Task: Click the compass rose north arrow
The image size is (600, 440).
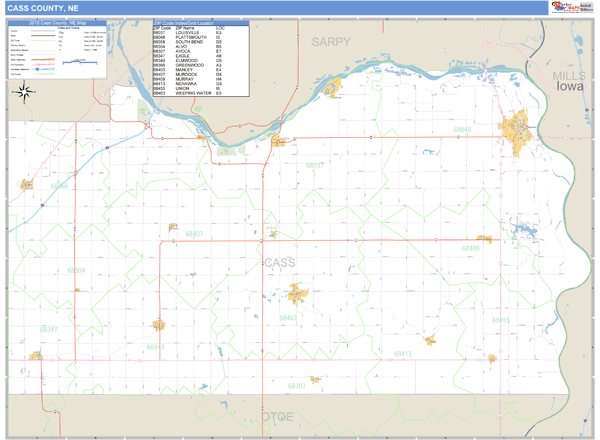Action: coord(25,92)
